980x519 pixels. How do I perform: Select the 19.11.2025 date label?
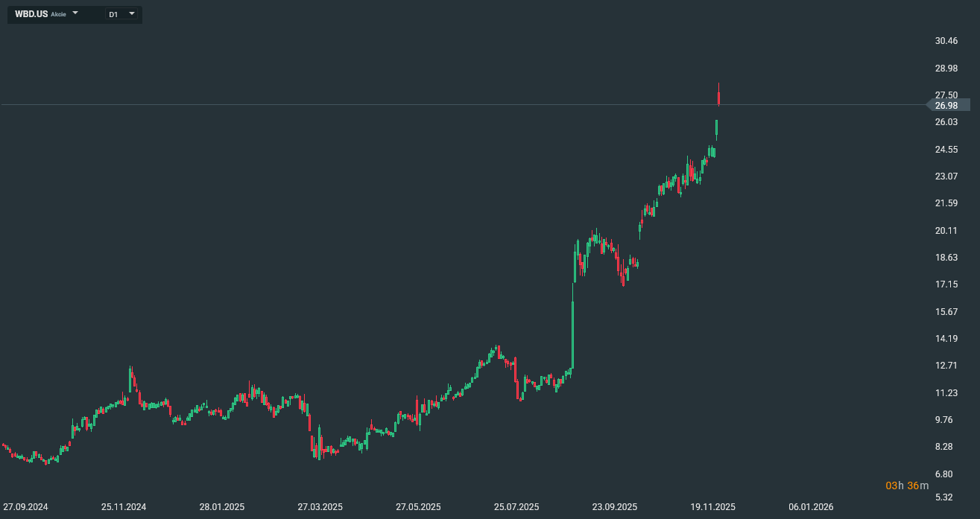[x=713, y=507]
